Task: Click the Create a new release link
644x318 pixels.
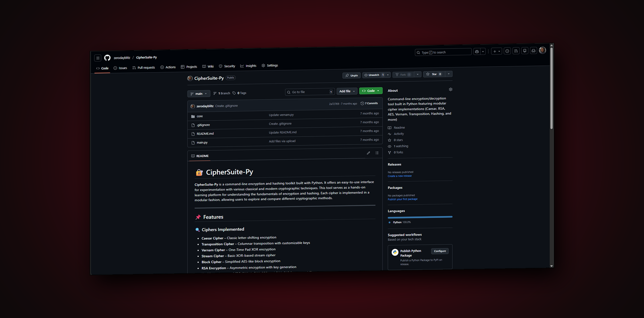Action: (x=399, y=176)
